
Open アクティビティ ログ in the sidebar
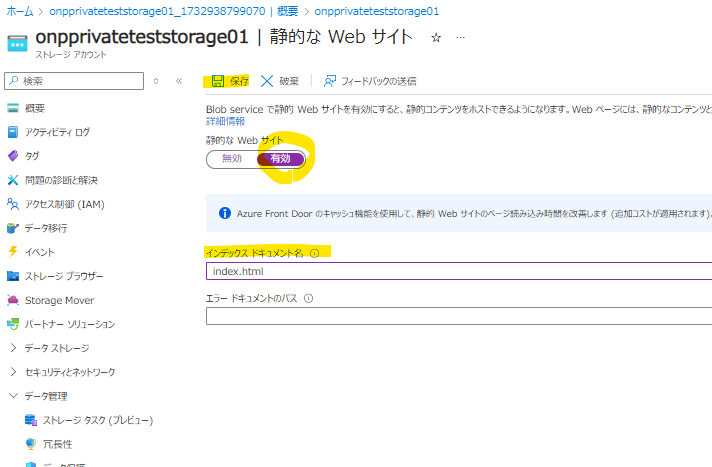pyautogui.click(x=57, y=132)
